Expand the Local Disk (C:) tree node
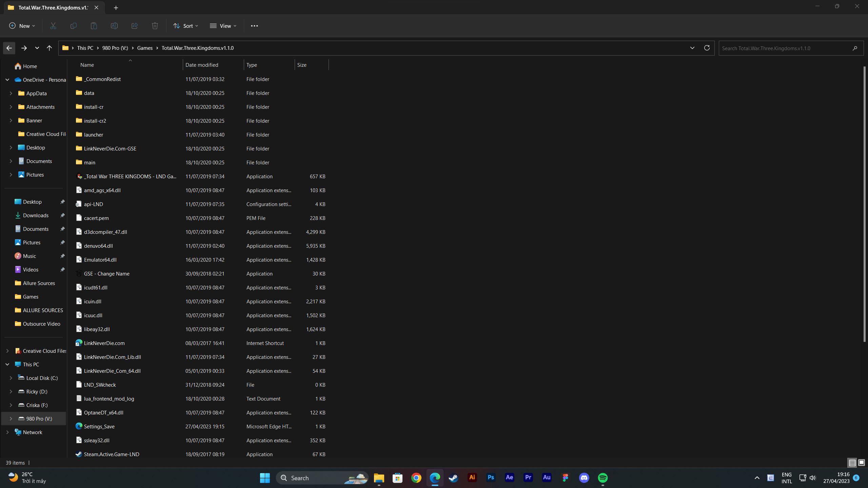 pos(11,378)
